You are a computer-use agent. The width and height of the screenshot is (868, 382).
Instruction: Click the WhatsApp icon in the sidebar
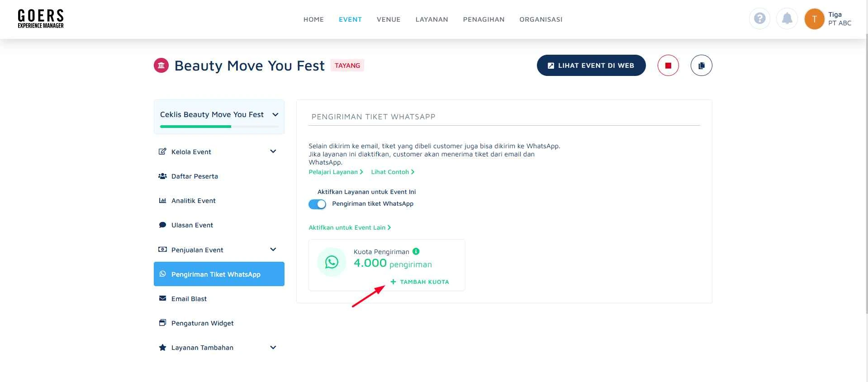(162, 274)
